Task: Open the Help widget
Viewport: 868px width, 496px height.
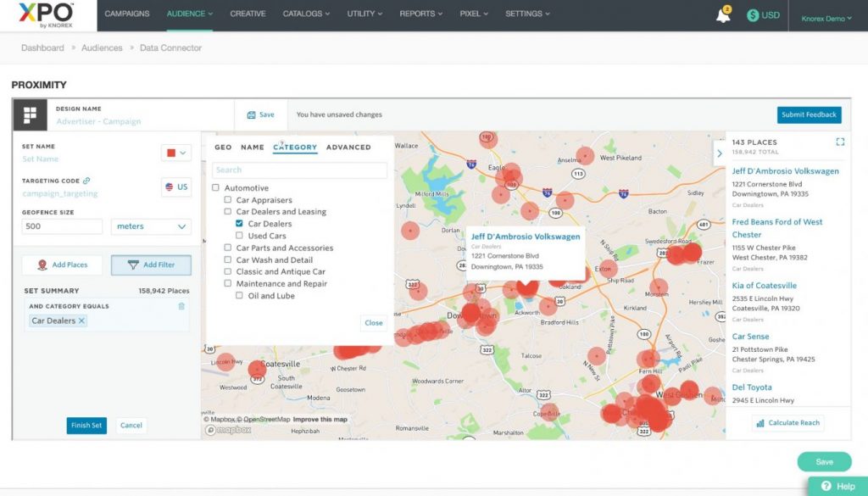Action: [x=838, y=486]
